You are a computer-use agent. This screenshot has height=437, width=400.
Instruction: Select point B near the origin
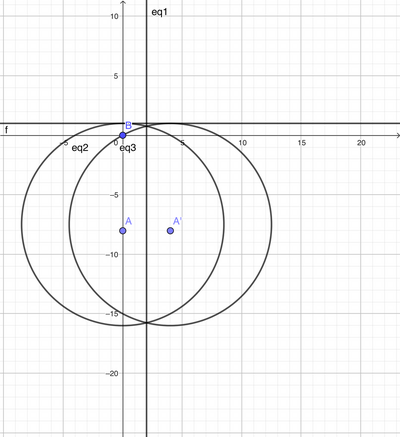[x=123, y=135]
